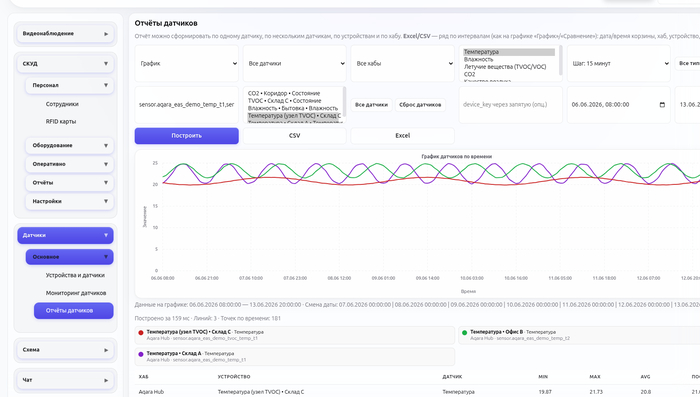This screenshot has height=397, width=700.
Task: Click the start date 06.06.2026 08:00 field
Action: pyautogui.click(x=619, y=104)
